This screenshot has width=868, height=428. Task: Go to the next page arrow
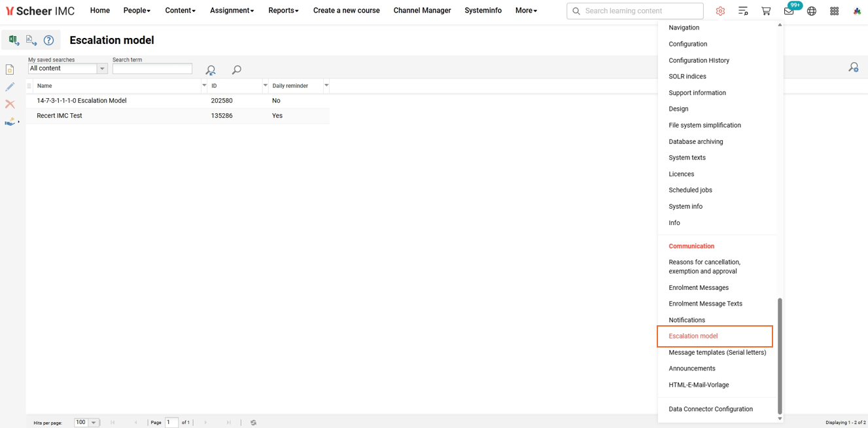click(x=205, y=423)
